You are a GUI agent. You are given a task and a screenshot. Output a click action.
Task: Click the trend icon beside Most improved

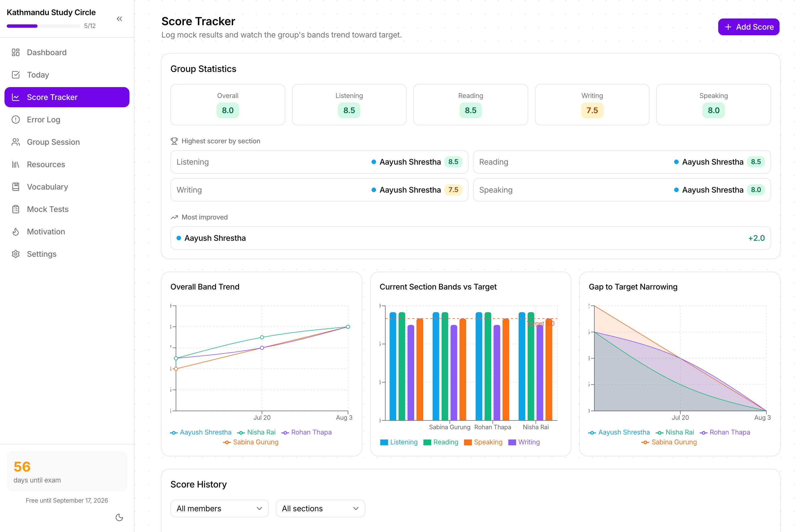(174, 217)
